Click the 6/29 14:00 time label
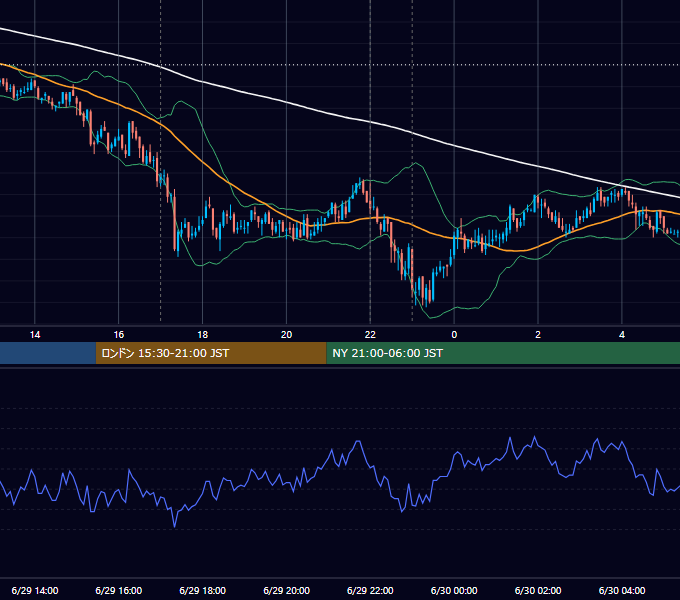This screenshot has width=680, height=600. pyautogui.click(x=35, y=590)
